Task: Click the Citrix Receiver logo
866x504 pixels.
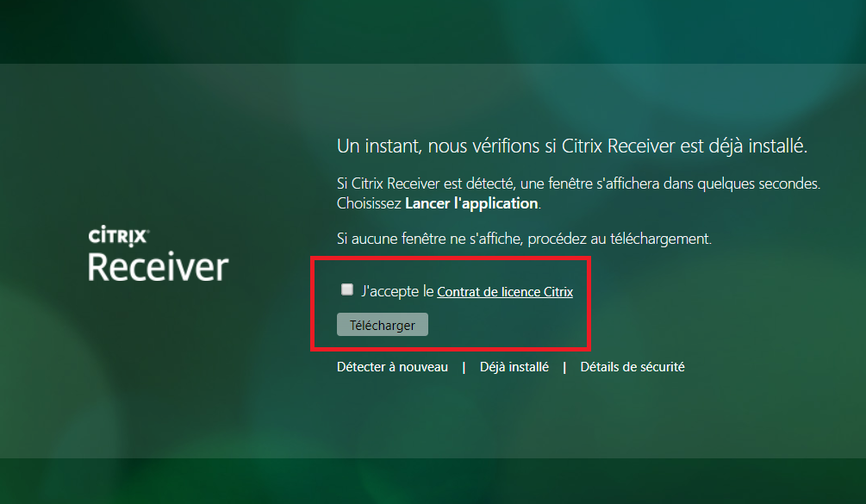Action: tap(158, 254)
